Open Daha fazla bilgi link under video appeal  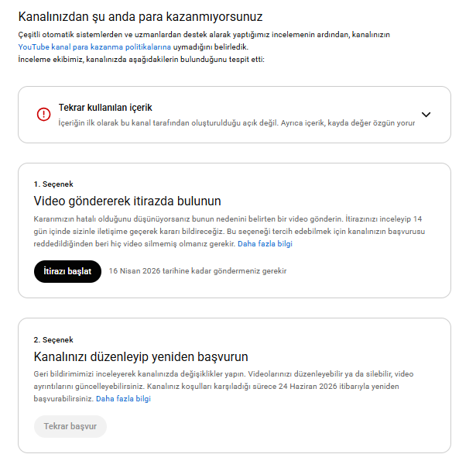pyautogui.click(x=265, y=244)
